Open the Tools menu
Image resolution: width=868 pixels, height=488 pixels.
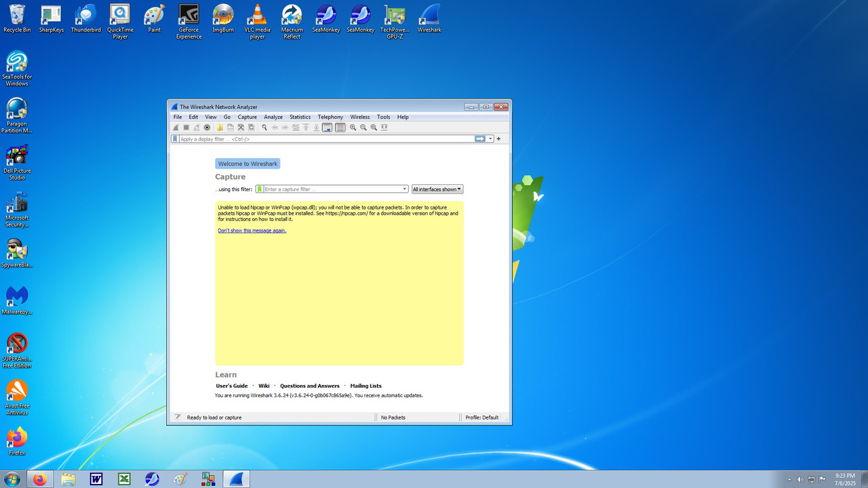(384, 117)
